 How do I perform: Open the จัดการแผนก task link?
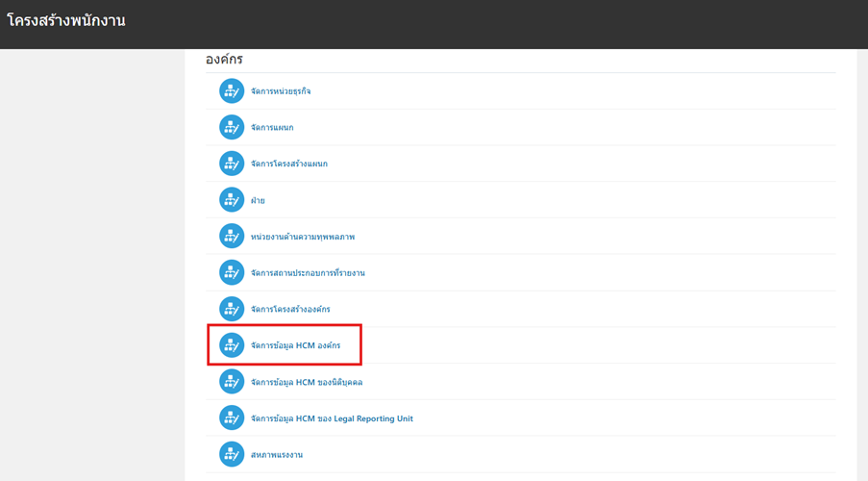[x=272, y=128]
